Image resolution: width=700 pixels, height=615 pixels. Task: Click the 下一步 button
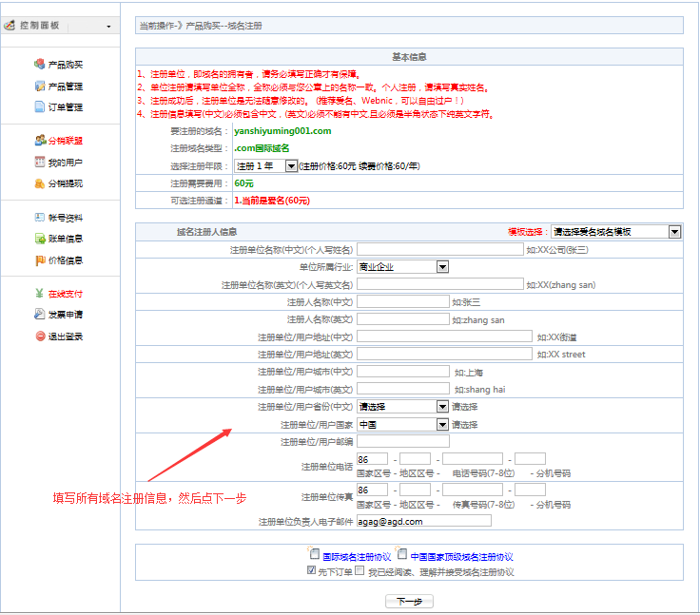pos(408,602)
